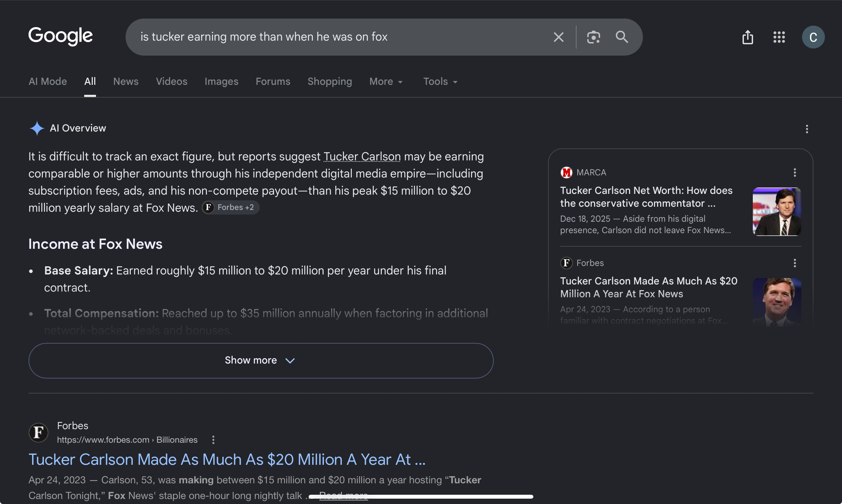Open the Forbes $20 Million result title

[227, 459]
